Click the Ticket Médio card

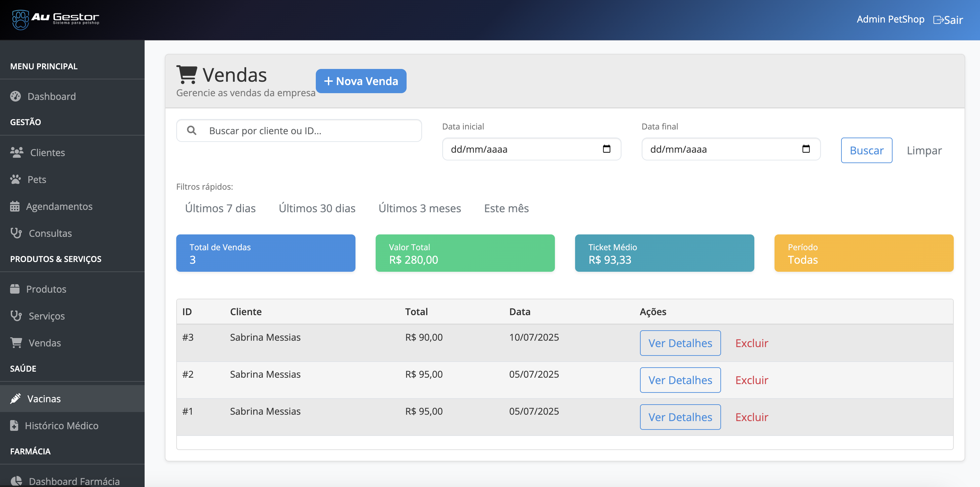664,253
